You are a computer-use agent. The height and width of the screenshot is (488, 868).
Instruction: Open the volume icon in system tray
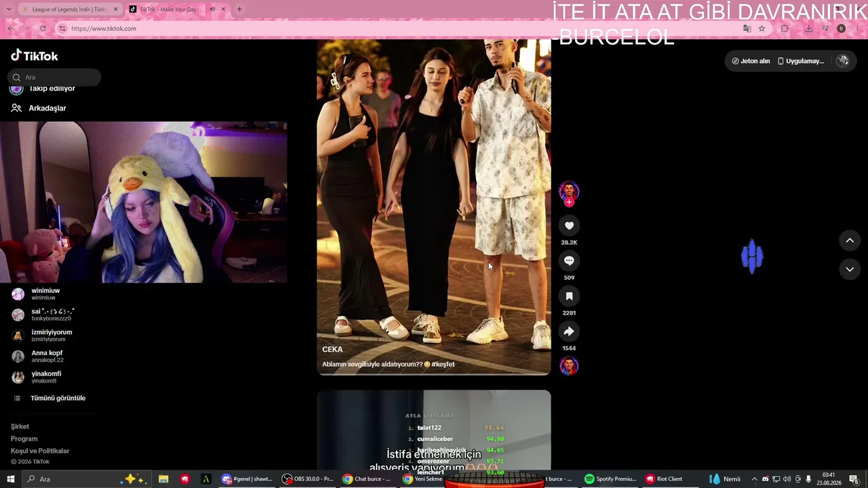tap(787, 479)
